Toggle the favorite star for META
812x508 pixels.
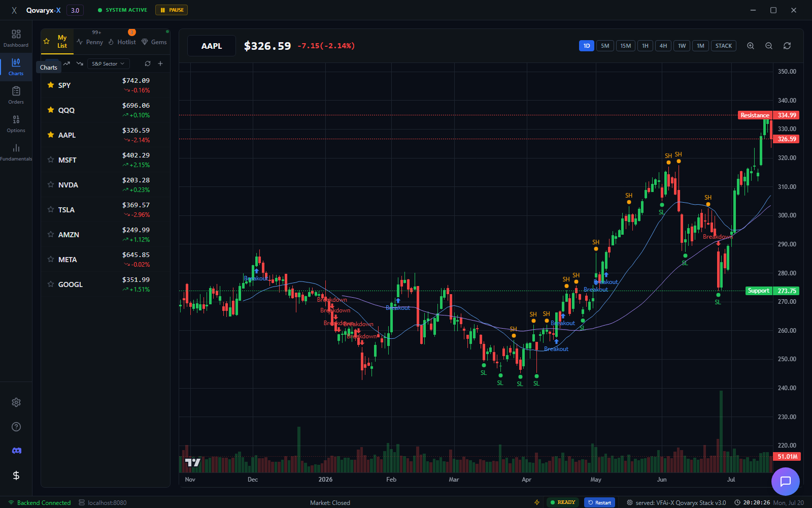click(51, 259)
